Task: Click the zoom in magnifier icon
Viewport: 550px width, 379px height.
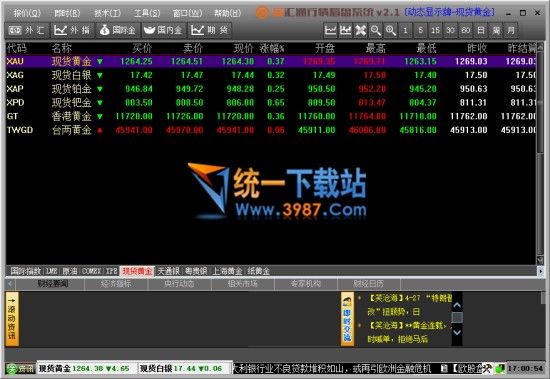Action: point(390,31)
